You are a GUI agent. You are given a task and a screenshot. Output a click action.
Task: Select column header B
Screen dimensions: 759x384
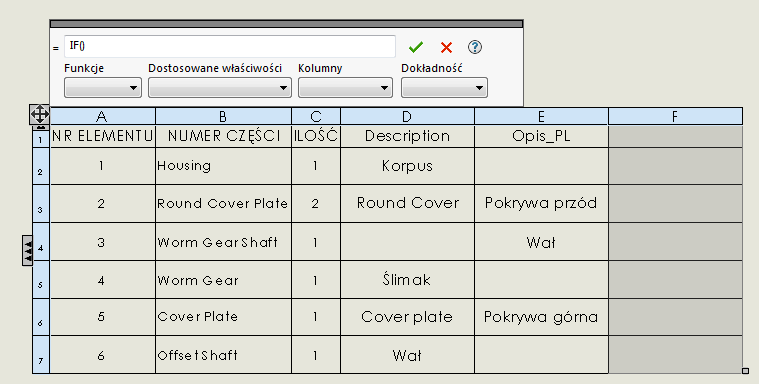click(223, 116)
